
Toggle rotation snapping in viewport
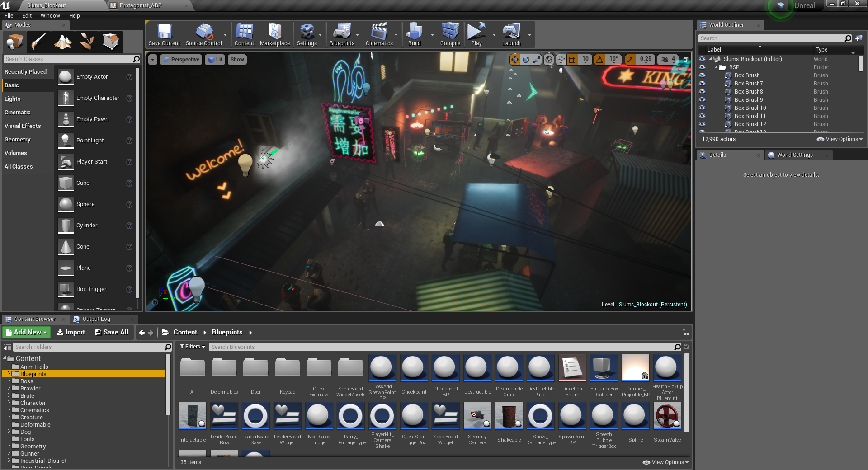[599, 59]
